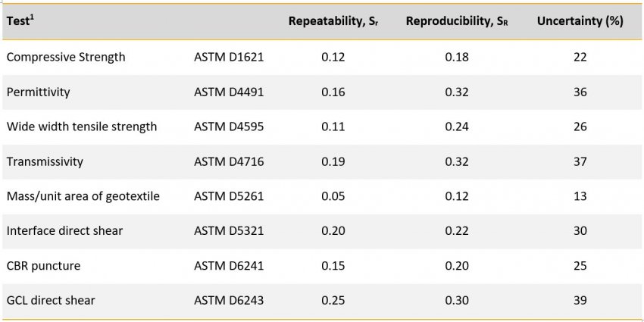Select the Reproducibility column header

pyautogui.click(x=456, y=21)
